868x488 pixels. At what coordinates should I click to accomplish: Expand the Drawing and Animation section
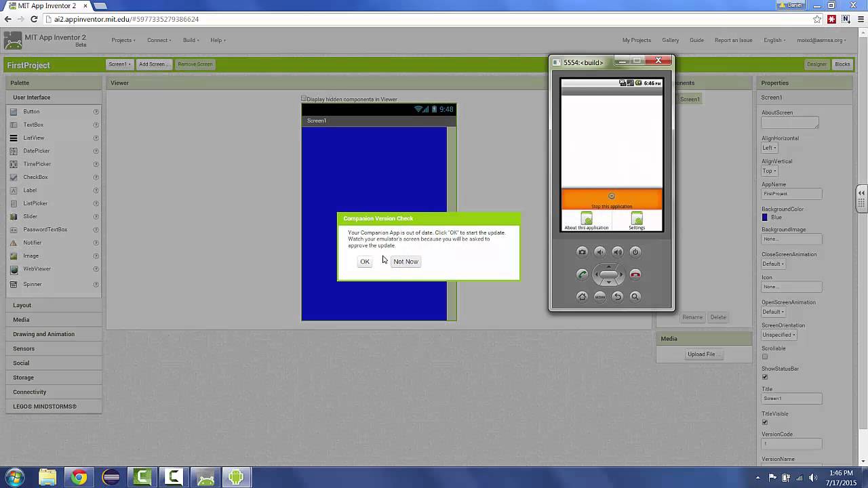(x=54, y=334)
